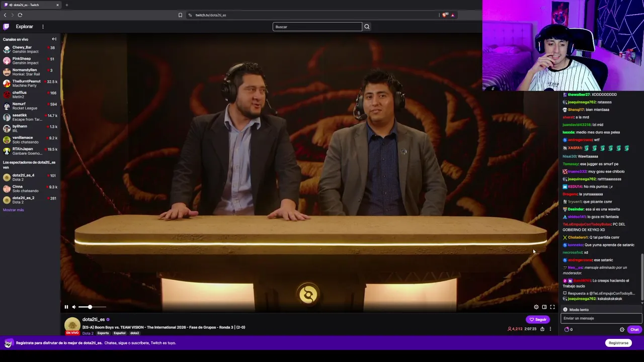This screenshot has height=362, width=644.
Task: Open Cinna channel in sidebar
Action: click(x=30, y=189)
